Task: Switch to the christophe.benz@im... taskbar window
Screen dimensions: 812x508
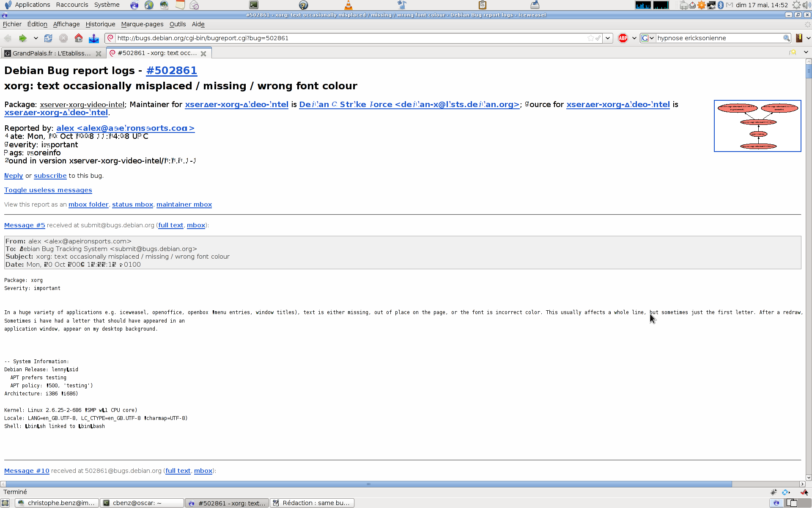Action: pyautogui.click(x=57, y=503)
